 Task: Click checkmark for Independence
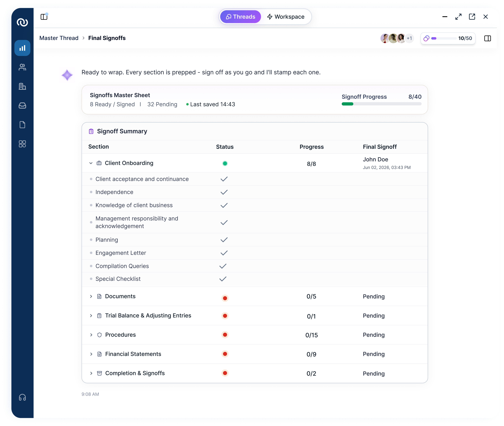(x=224, y=192)
